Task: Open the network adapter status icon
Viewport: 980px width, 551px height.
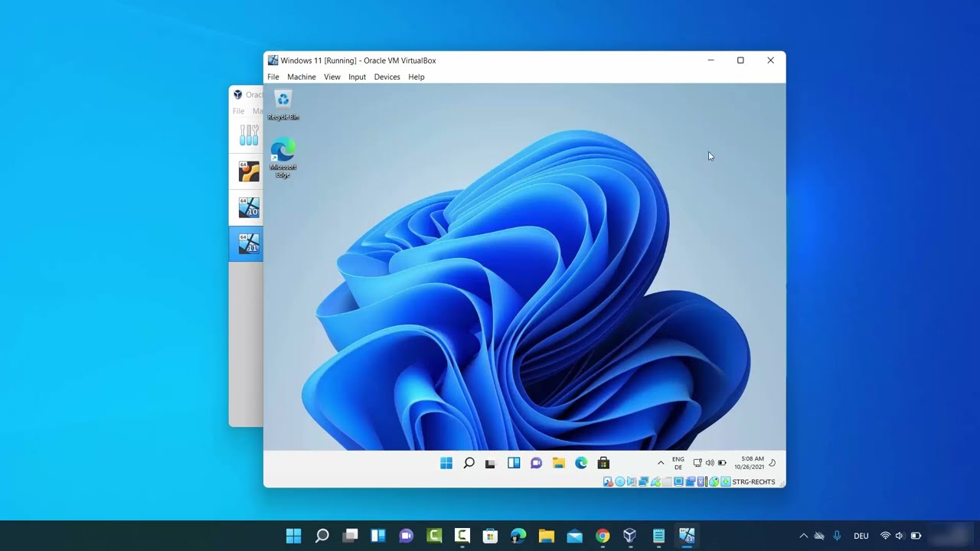Action: (644, 481)
